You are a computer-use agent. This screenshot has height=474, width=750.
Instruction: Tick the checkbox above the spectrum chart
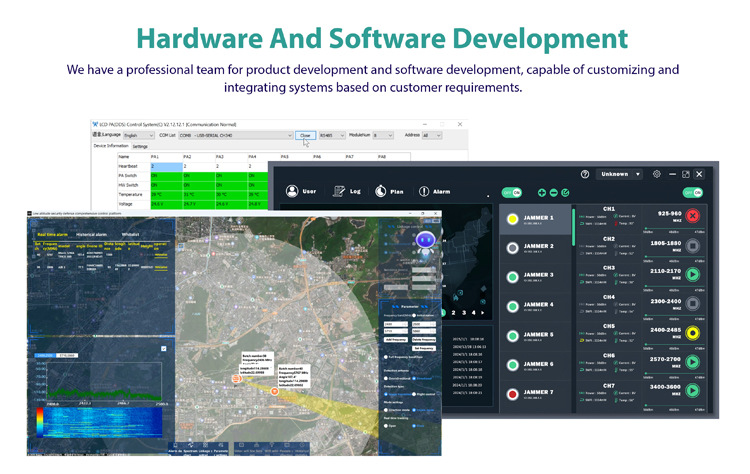pyautogui.click(x=163, y=349)
